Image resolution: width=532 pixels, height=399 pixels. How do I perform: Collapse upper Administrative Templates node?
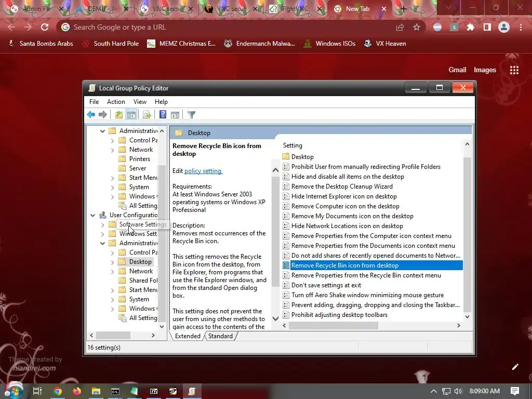pyautogui.click(x=102, y=131)
